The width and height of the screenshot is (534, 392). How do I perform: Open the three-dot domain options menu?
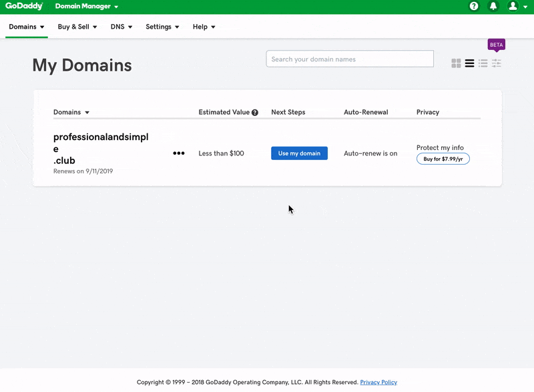coord(178,153)
